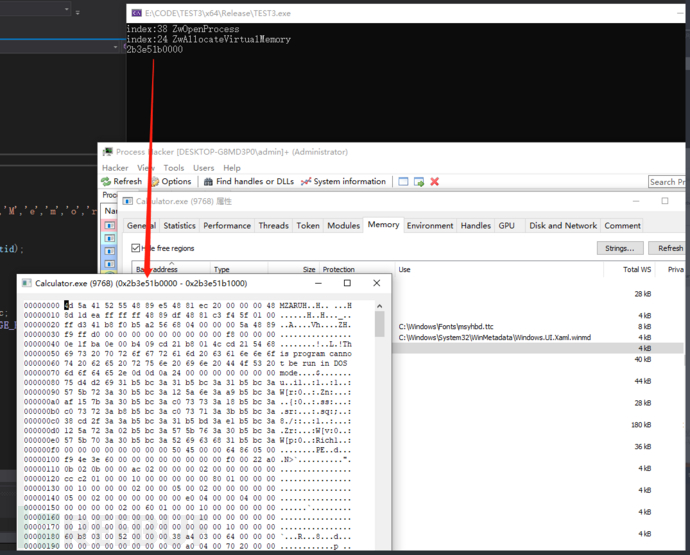Click the Calculator.exe properties window icon

click(x=128, y=201)
